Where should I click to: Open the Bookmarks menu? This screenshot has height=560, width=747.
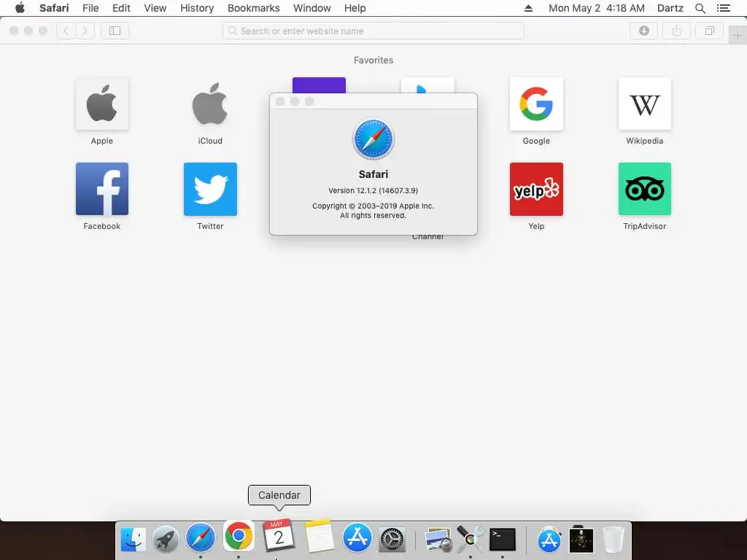click(x=253, y=8)
